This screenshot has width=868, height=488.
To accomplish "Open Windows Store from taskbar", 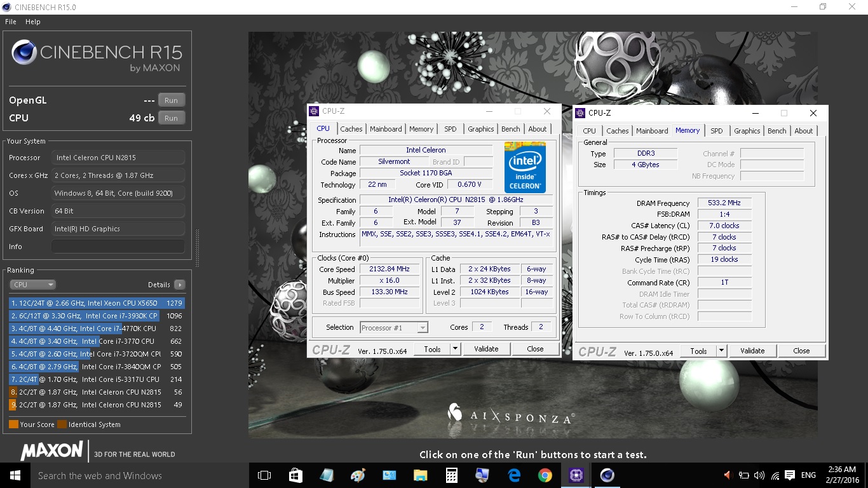I will (x=295, y=475).
